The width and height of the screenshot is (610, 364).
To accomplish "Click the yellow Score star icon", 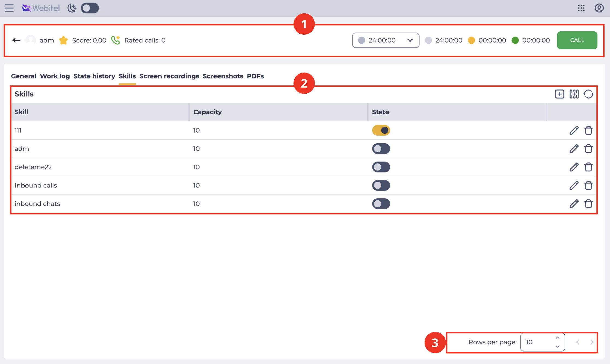I will [64, 40].
